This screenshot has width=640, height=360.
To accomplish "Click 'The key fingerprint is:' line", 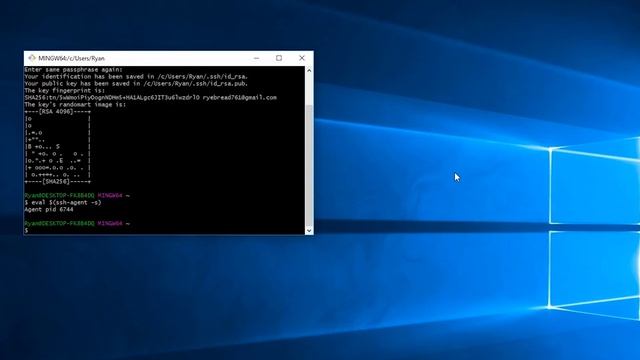I will (x=64, y=91).
